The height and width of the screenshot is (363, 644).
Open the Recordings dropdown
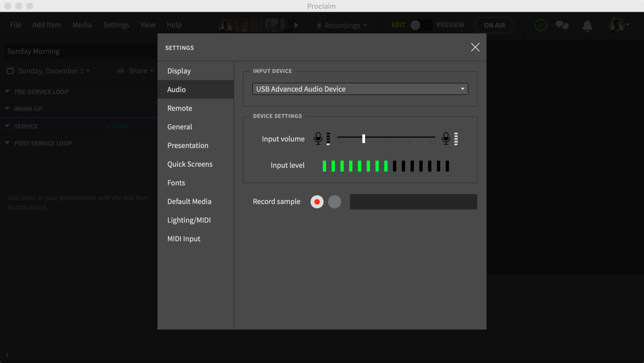tap(342, 25)
